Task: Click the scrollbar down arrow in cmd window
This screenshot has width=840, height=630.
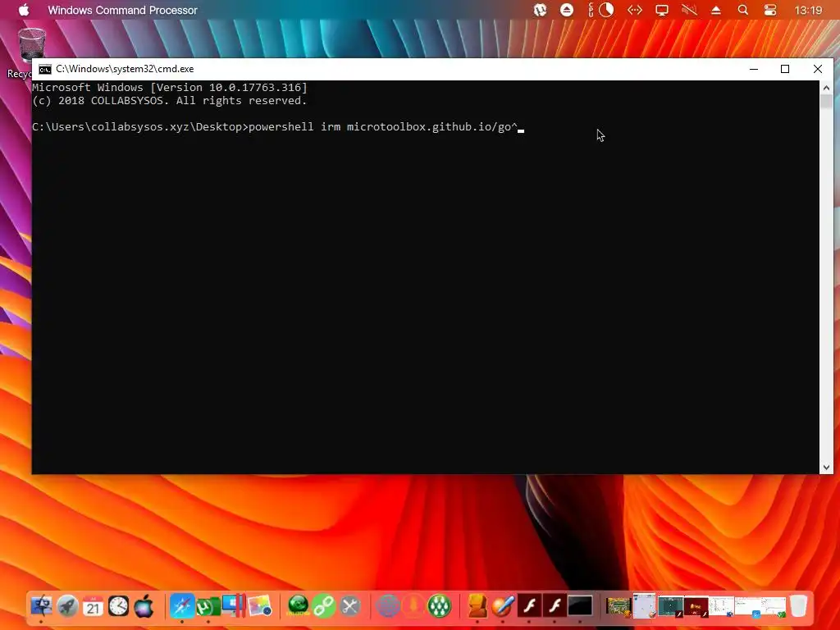Action: tap(826, 468)
